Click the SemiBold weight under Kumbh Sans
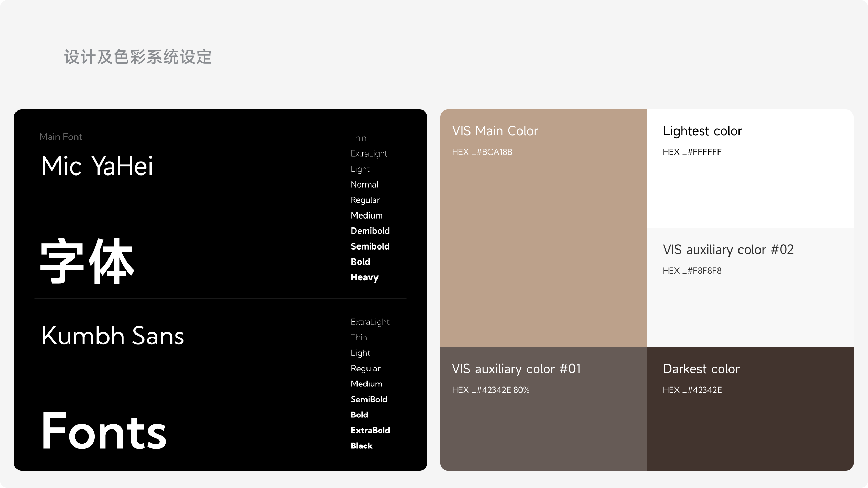Image resolution: width=868 pixels, height=488 pixels. pyautogui.click(x=369, y=399)
